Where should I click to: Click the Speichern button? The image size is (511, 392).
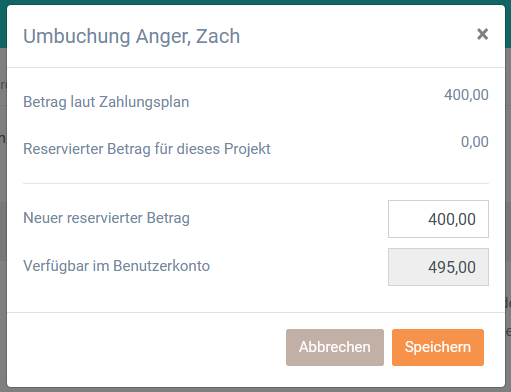(438, 347)
